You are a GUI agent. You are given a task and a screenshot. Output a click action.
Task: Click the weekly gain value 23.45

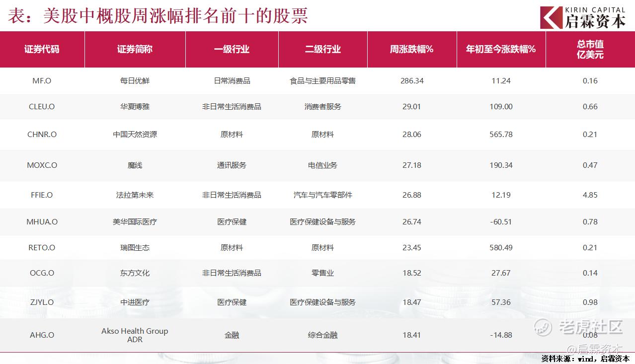coord(412,247)
